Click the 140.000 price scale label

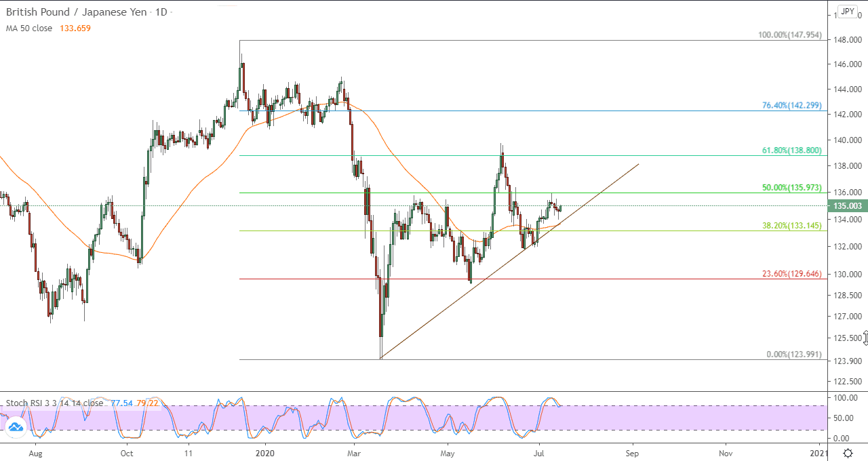(848, 140)
